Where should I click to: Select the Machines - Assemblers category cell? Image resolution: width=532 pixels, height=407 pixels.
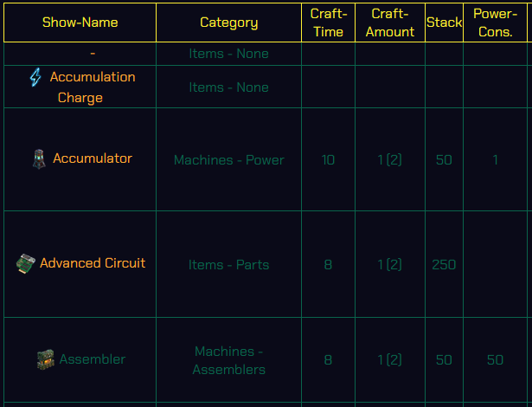[228, 360]
